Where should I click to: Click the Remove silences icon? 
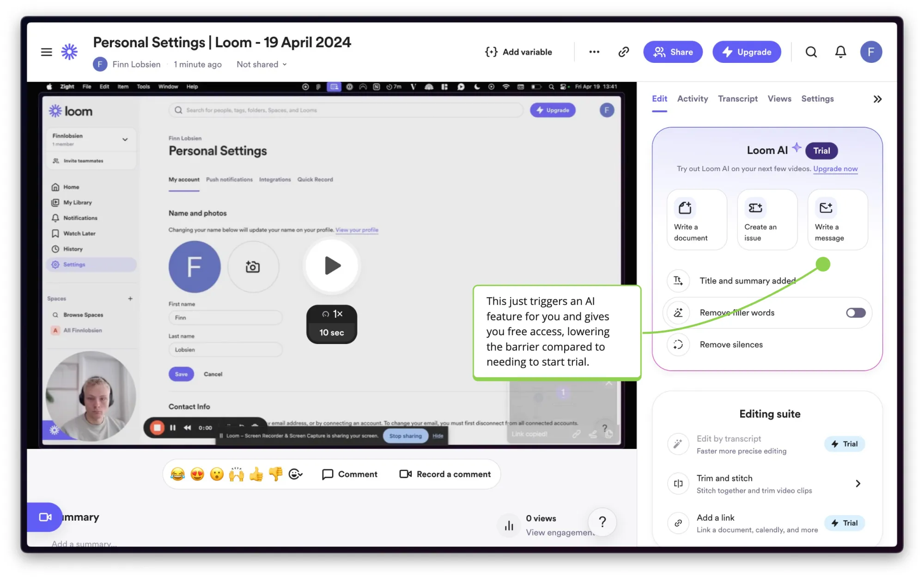coord(679,344)
